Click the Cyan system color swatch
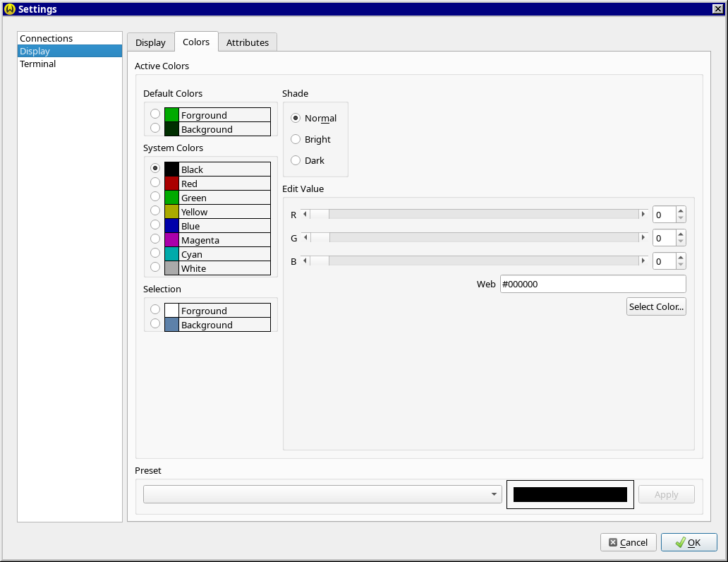This screenshot has width=728, height=562. (171, 254)
